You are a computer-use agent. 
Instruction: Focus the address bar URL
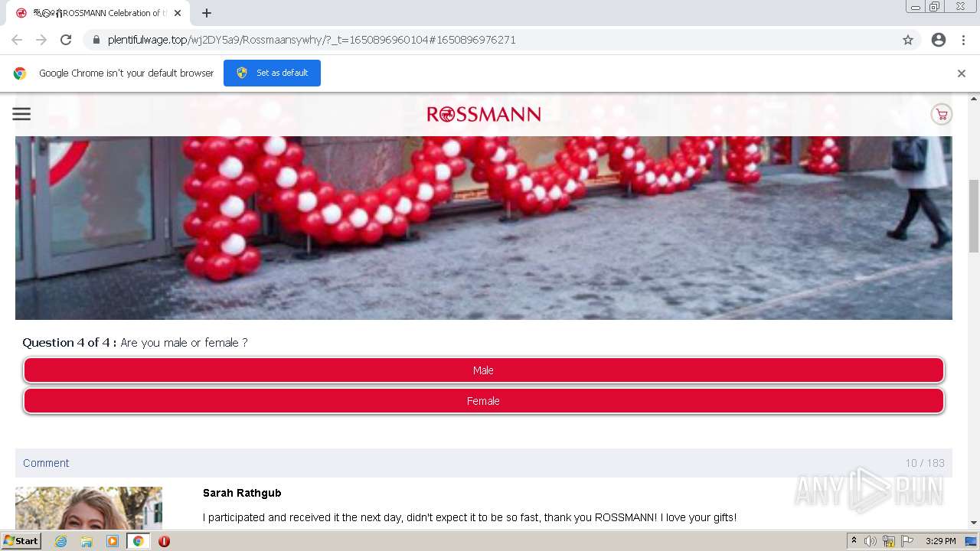coord(312,40)
